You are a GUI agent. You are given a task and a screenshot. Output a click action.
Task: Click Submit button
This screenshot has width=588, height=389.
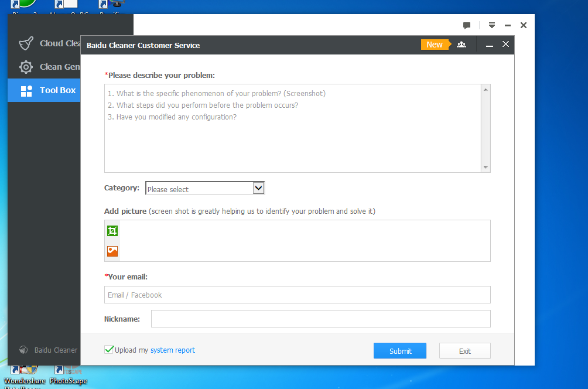click(400, 351)
